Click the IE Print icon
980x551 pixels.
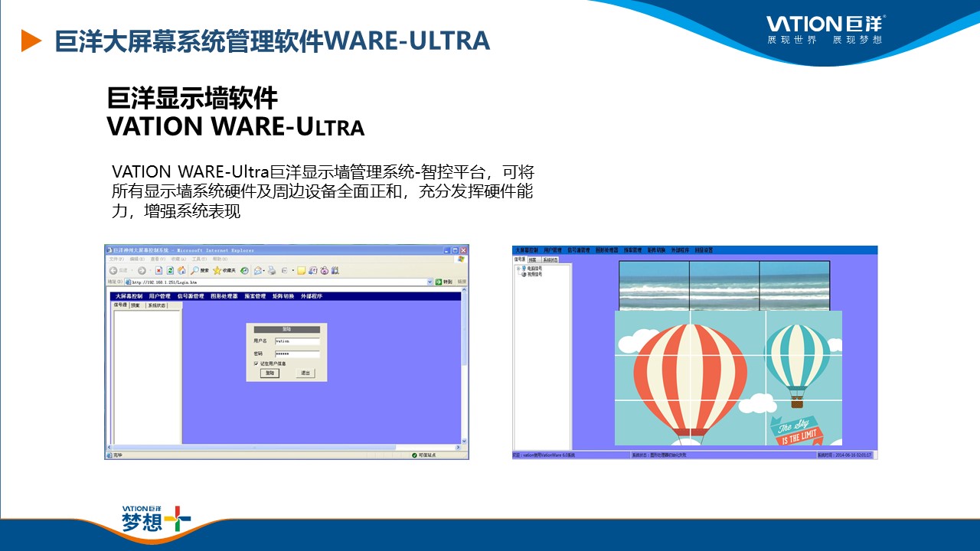point(272,270)
